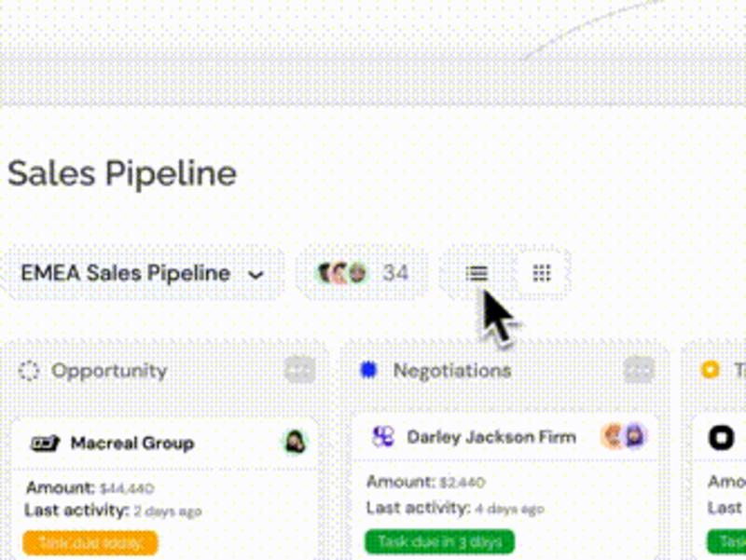Click the black logo on third column card
This screenshot has width=746, height=560.
[721, 437]
